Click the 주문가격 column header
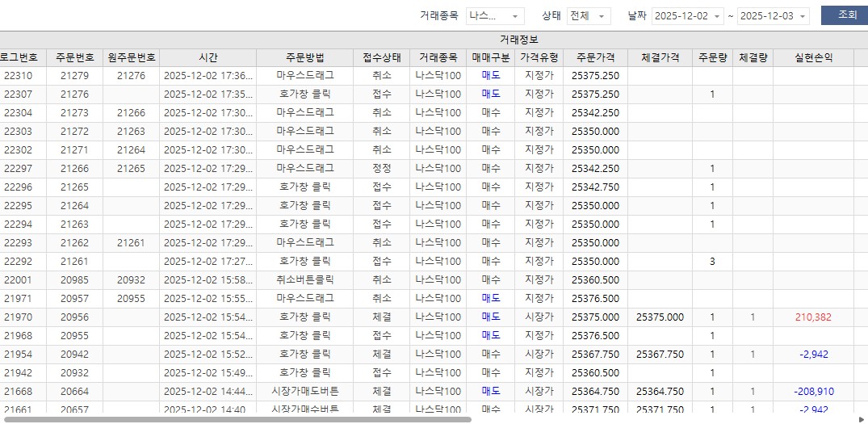Image resolution: width=868 pixels, height=424 pixels. pyautogui.click(x=595, y=57)
